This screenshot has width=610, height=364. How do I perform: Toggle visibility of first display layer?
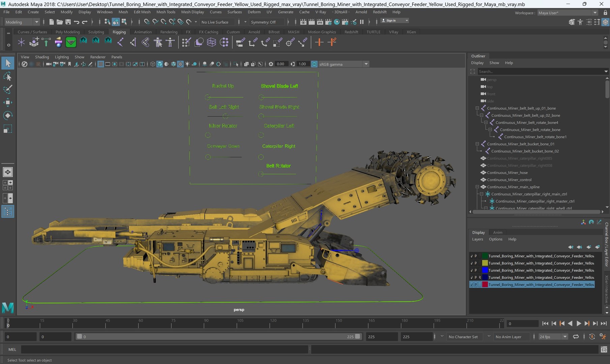pyautogui.click(x=471, y=256)
